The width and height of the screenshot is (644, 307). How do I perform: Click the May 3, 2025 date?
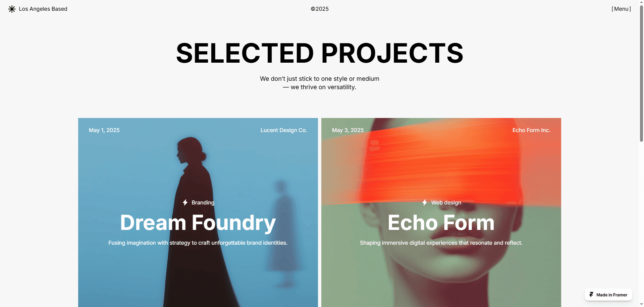(x=348, y=130)
